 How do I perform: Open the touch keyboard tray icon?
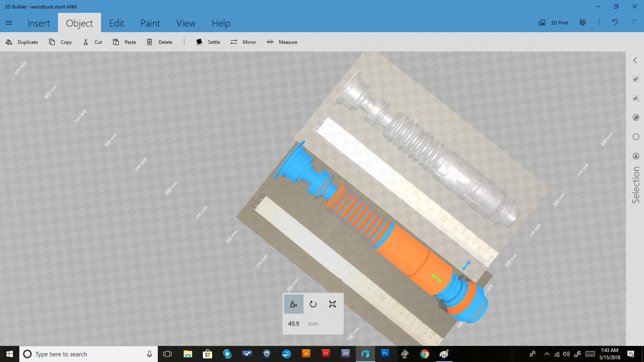coord(590,354)
